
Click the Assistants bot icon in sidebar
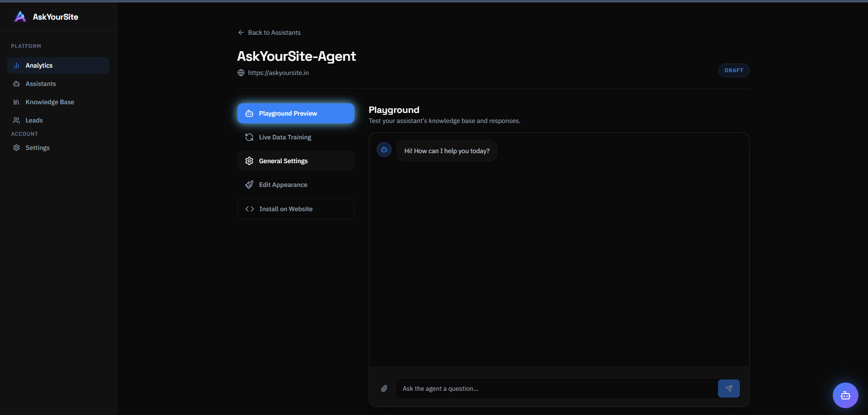tap(16, 83)
